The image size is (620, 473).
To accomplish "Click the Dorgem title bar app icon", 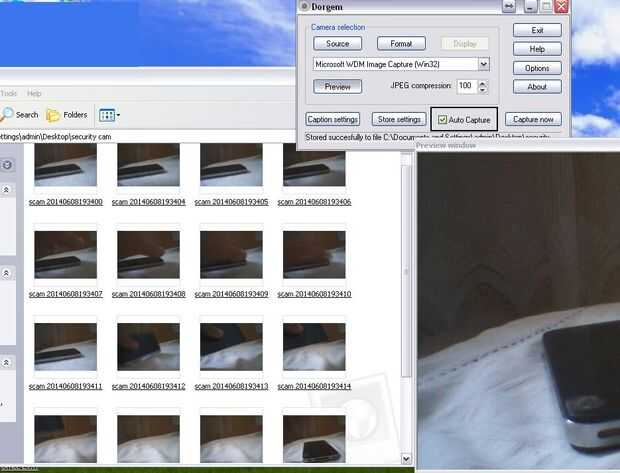I will pyautogui.click(x=304, y=6).
